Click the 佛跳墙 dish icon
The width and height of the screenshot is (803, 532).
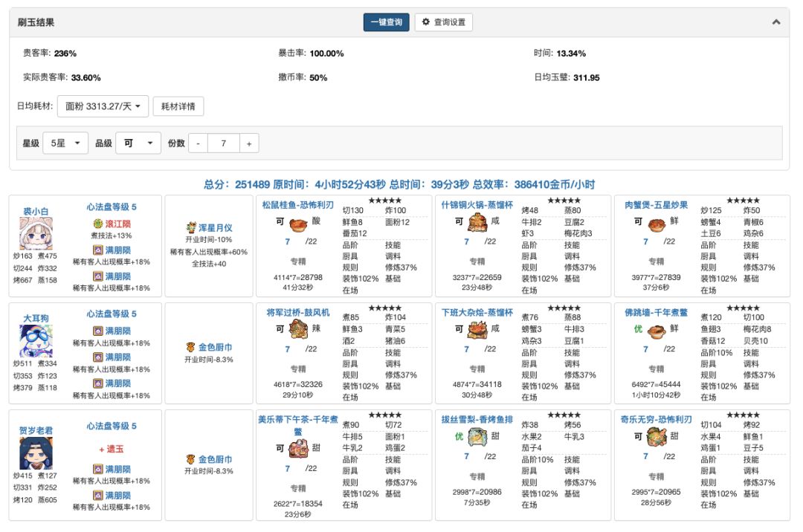(657, 331)
